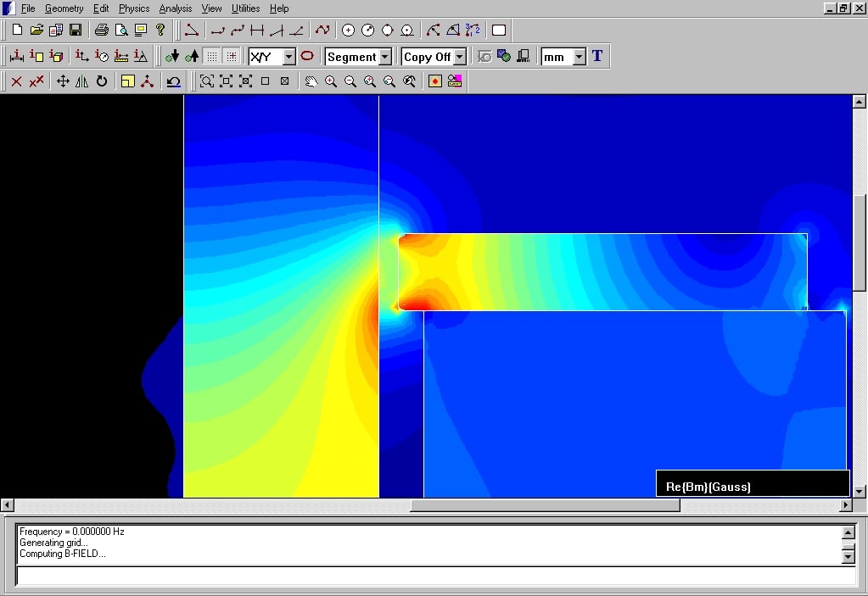Screen dimensions: 868x596
Task: Click the Help question mark icon
Action: [x=160, y=31]
